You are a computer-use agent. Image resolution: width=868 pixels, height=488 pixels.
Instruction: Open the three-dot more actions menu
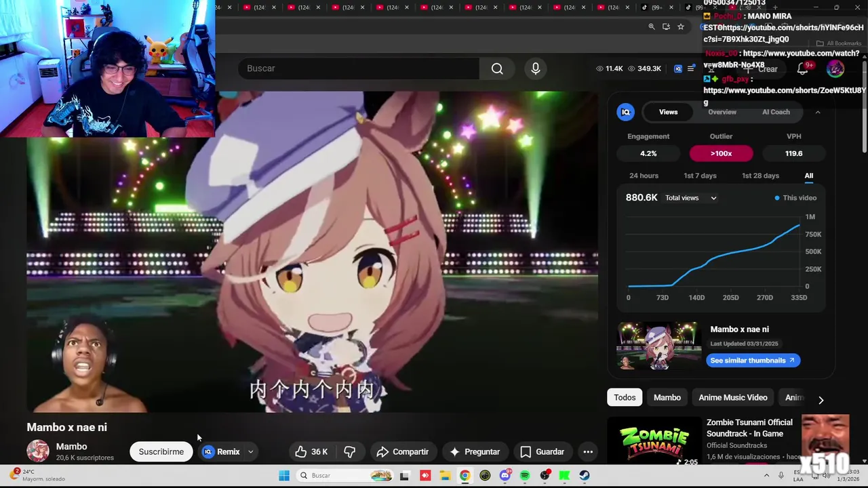[588, 451]
